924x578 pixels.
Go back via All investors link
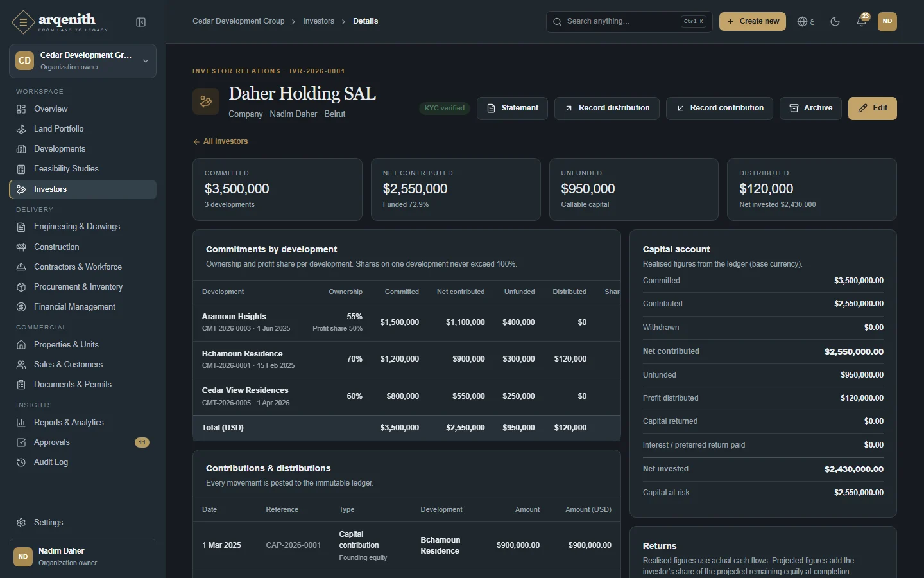pyautogui.click(x=220, y=141)
